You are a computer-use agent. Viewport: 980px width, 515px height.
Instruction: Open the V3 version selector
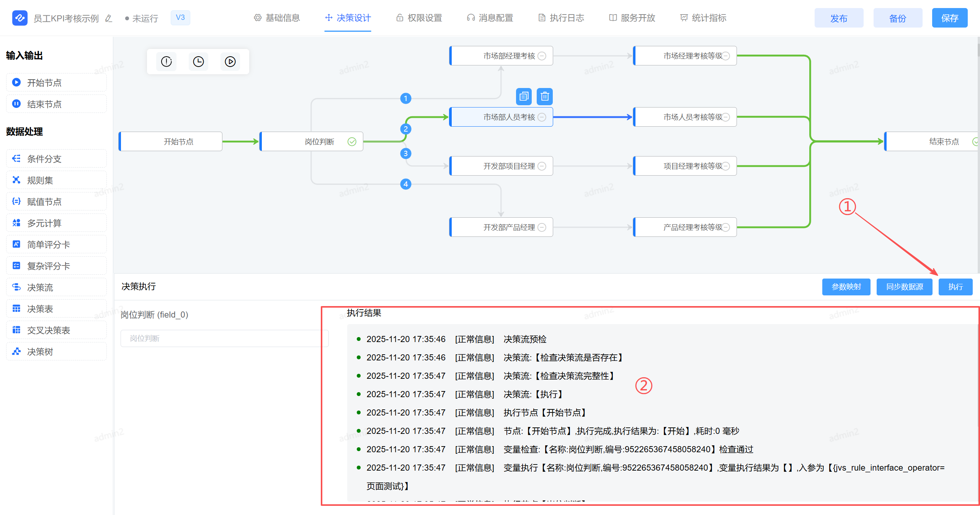180,18
